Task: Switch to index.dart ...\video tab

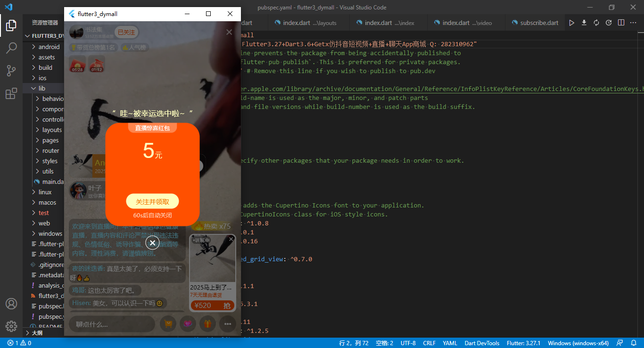Action: point(466,23)
